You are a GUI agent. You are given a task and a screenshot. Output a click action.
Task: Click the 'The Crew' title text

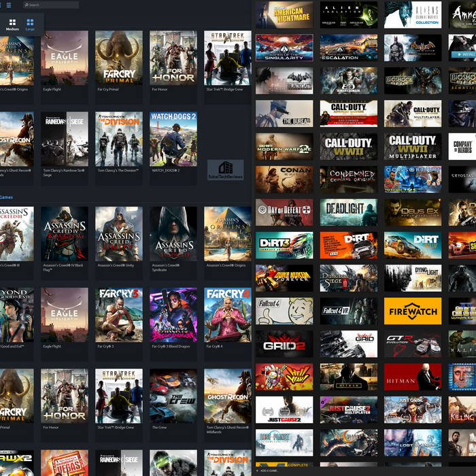click(159, 428)
